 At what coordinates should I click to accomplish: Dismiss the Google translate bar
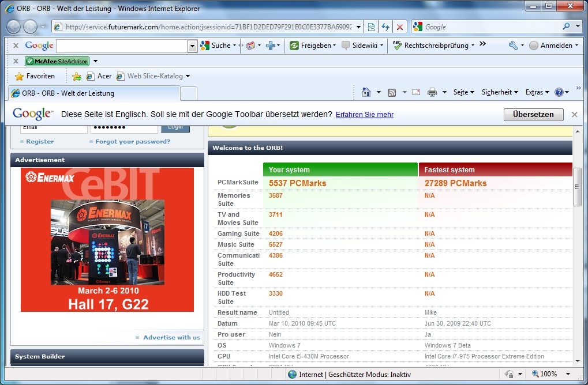[575, 115]
